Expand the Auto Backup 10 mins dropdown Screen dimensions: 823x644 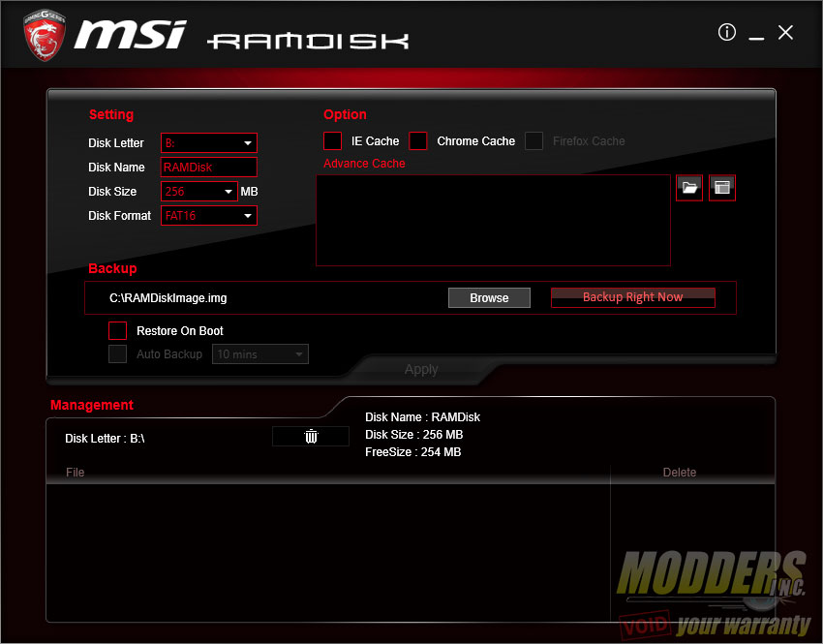tap(259, 354)
